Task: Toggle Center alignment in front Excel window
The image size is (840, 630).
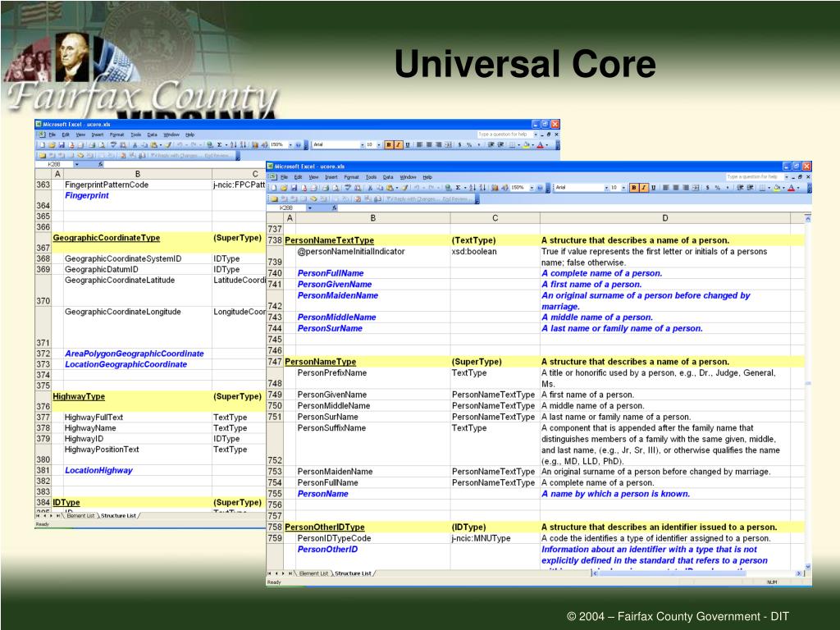Action: 676,188
